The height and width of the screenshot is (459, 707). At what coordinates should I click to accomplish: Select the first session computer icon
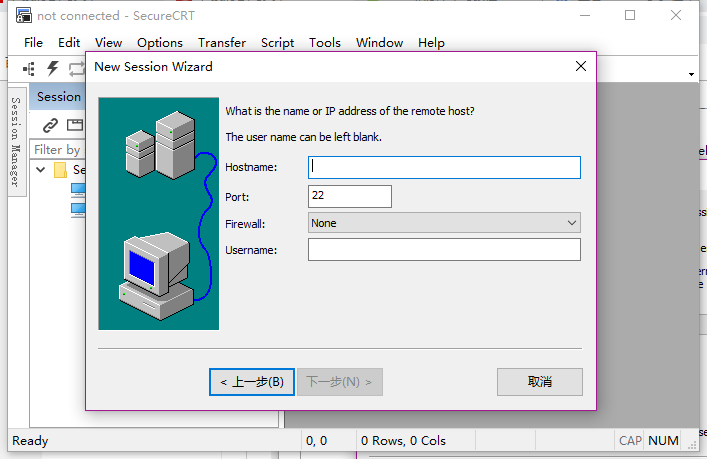(78, 190)
